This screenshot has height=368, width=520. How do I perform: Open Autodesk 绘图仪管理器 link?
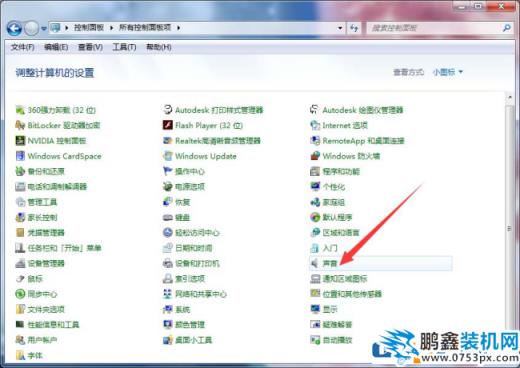(x=363, y=110)
